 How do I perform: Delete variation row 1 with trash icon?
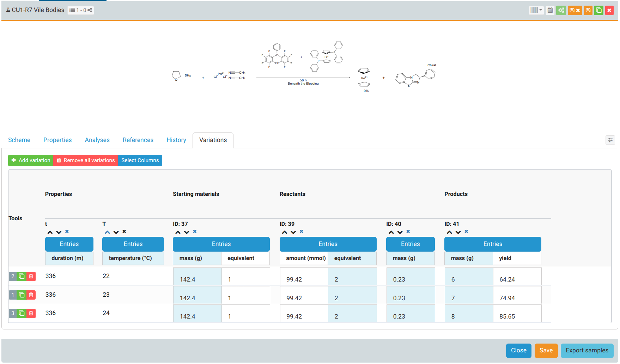point(31,295)
